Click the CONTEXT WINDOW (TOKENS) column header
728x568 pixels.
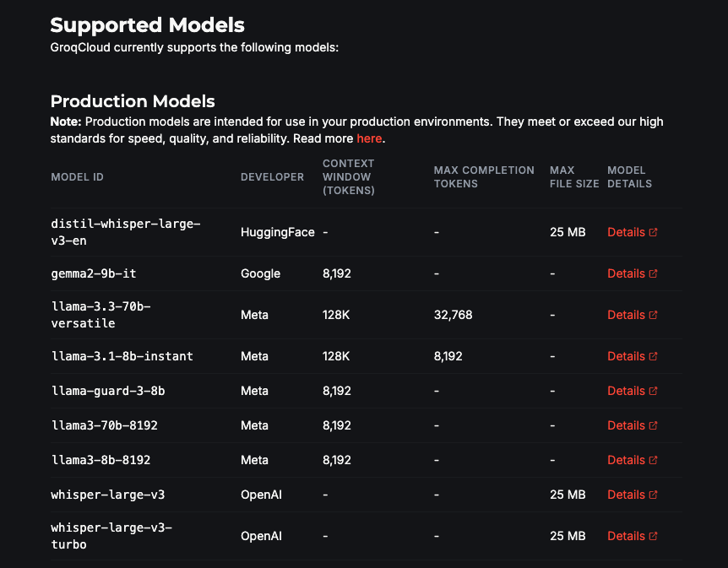(349, 176)
